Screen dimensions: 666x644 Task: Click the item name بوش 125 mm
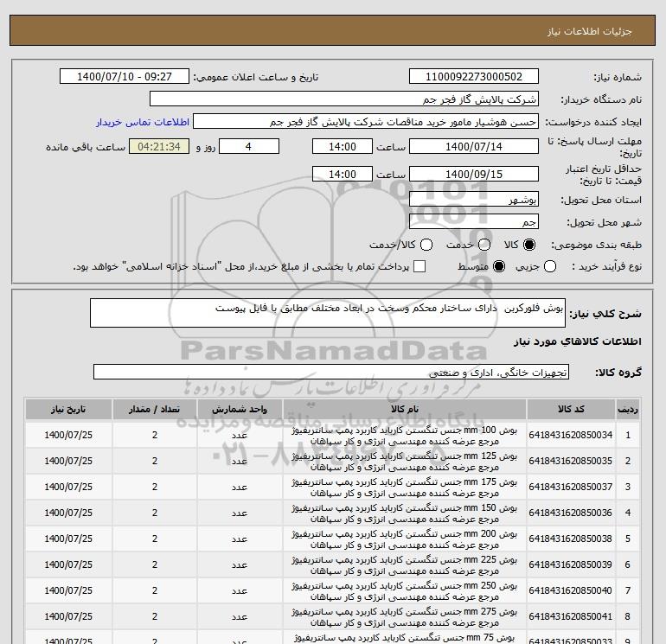(x=405, y=462)
